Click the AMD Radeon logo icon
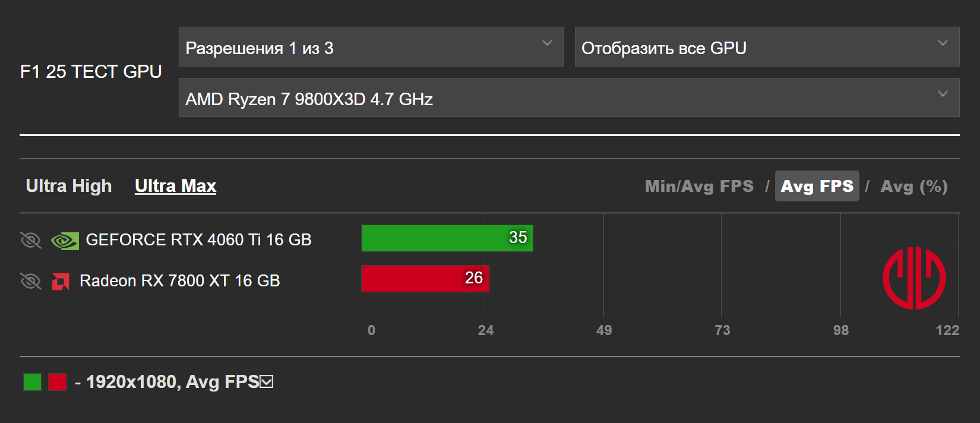 (61, 281)
